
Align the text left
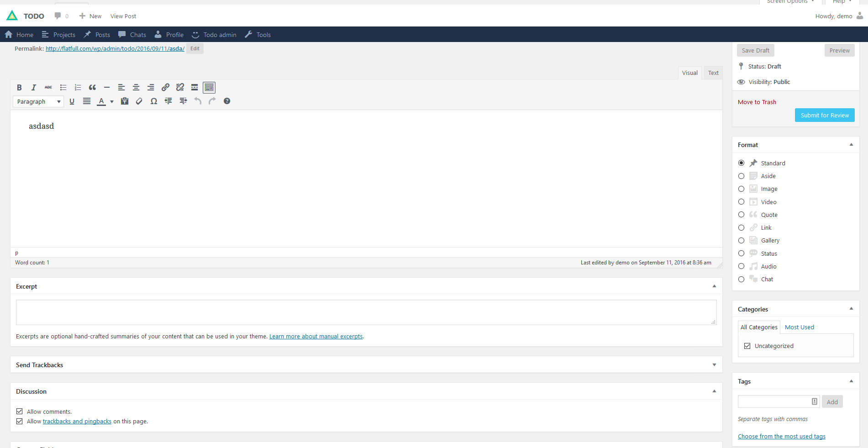point(121,87)
